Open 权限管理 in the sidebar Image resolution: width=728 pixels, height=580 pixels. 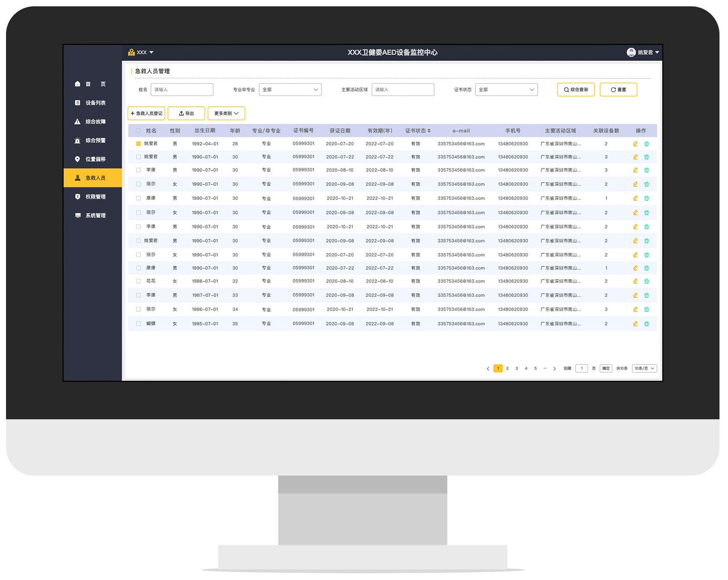[x=93, y=197]
